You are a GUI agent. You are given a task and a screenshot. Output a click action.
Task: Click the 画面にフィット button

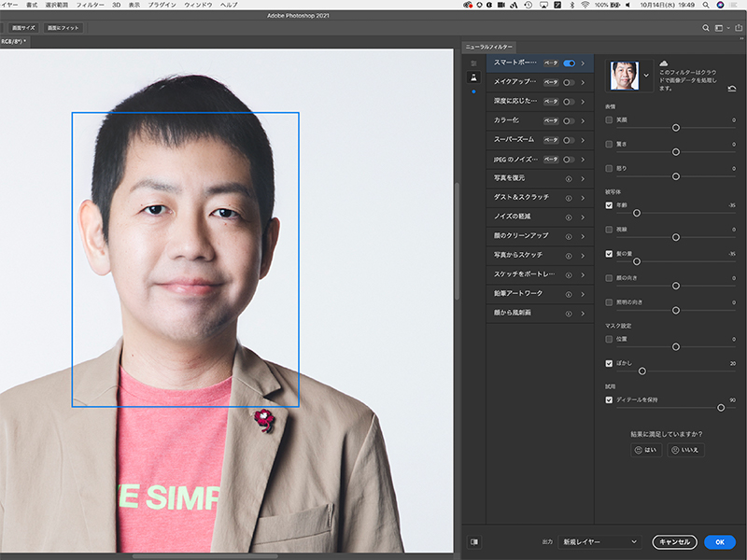coord(63,28)
